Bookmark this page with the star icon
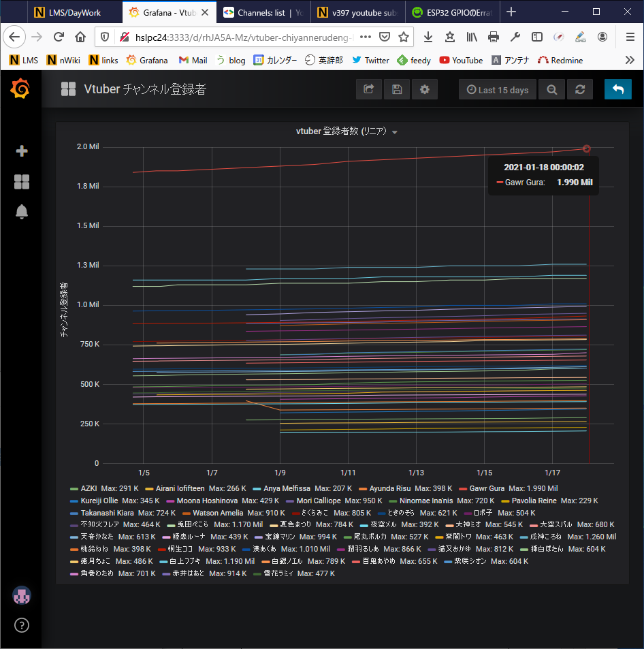The image size is (644, 649). [x=404, y=37]
